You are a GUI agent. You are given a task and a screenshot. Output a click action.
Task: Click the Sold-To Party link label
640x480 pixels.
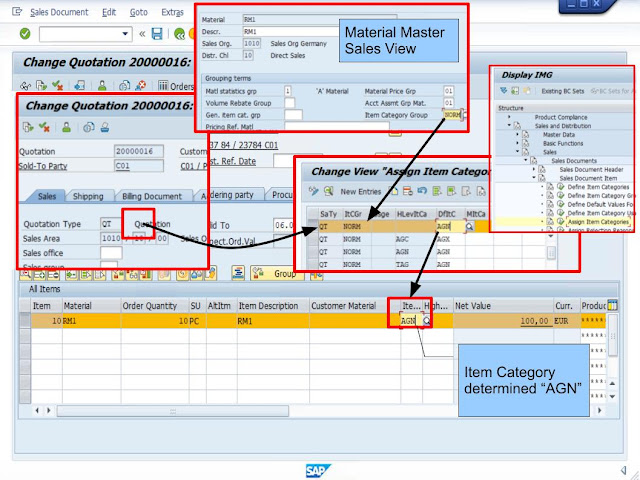43,166
